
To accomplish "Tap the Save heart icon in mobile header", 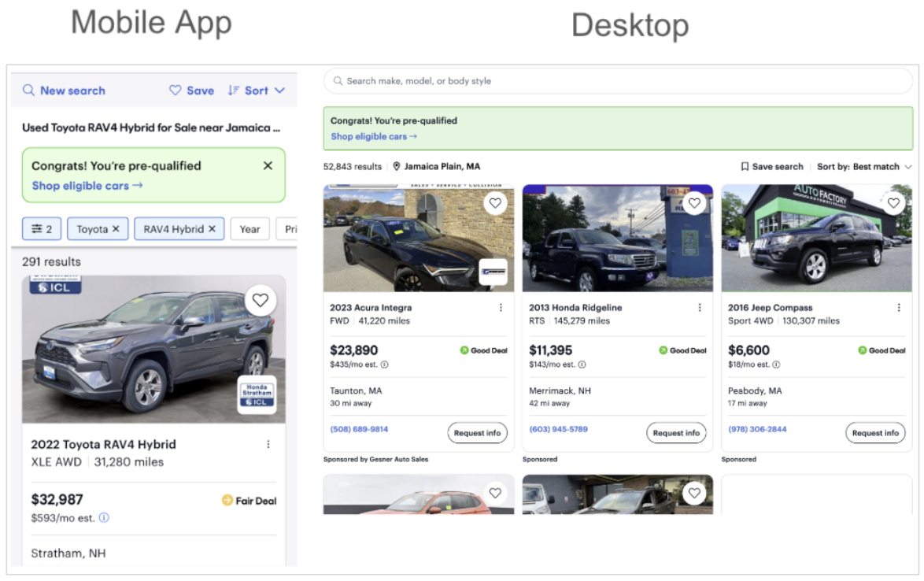I will 175,91.
